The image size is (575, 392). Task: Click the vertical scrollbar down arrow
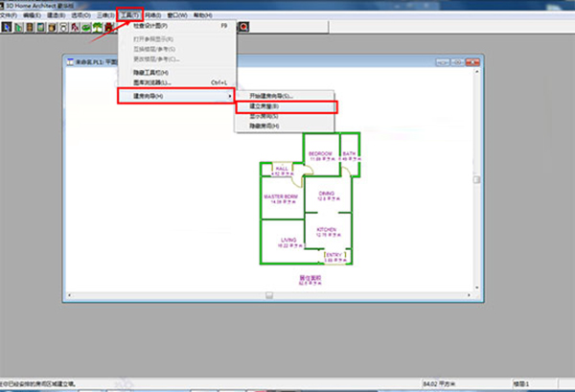(477, 288)
